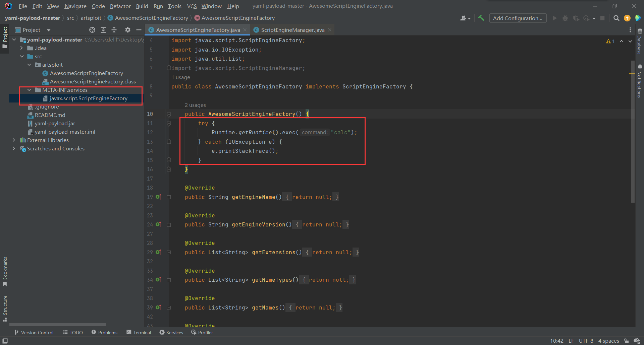
Task: Collapse the src folder
Action: coord(22,56)
